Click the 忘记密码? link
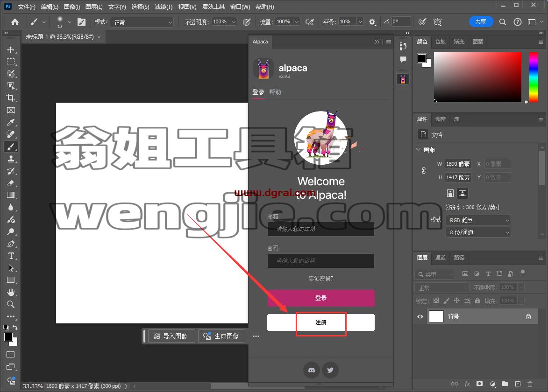This screenshot has height=392, width=548. pyautogui.click(x=321, y=278)
